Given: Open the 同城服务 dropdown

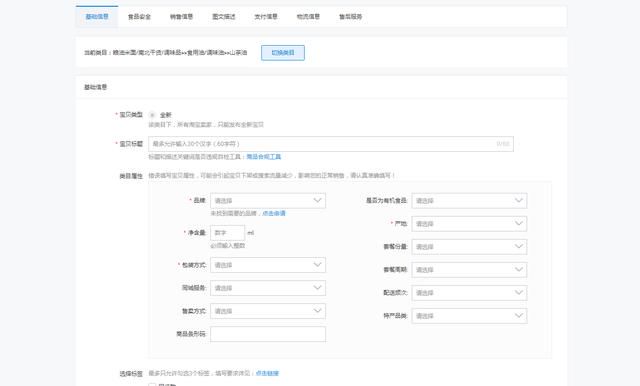Looking at the screenshot, I should tap(268, 288).
